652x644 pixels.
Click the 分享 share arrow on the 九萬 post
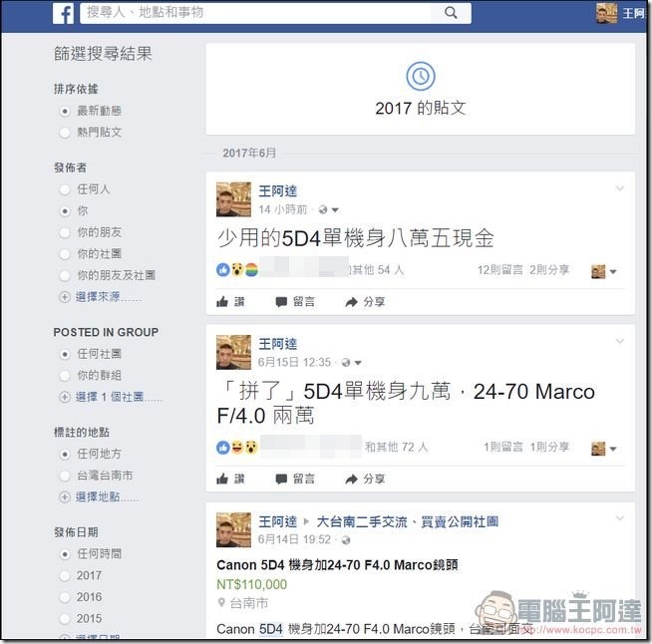click(x=351, y=480)
